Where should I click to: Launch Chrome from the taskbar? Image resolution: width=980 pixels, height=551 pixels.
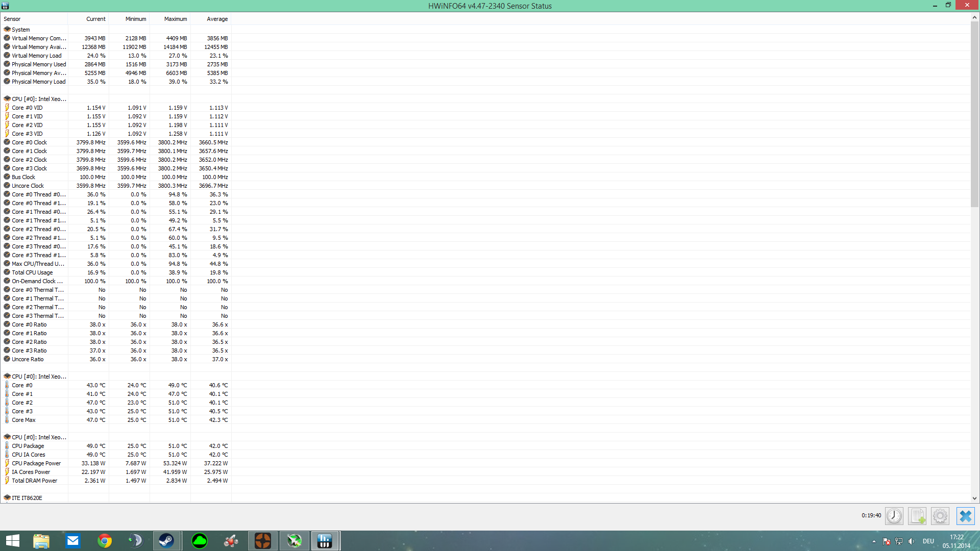point(105,540)
